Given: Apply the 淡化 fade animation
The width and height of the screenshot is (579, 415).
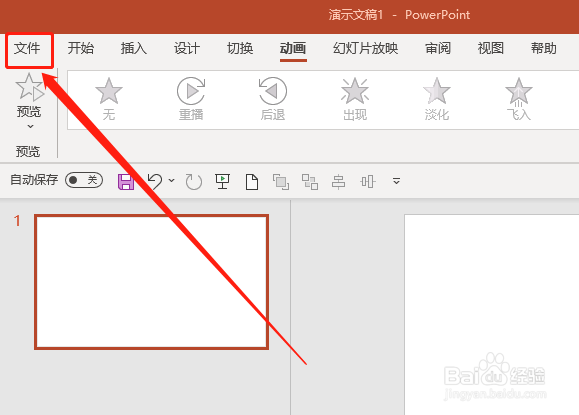Looking at the screenshot, I should [x=437, y=99].
